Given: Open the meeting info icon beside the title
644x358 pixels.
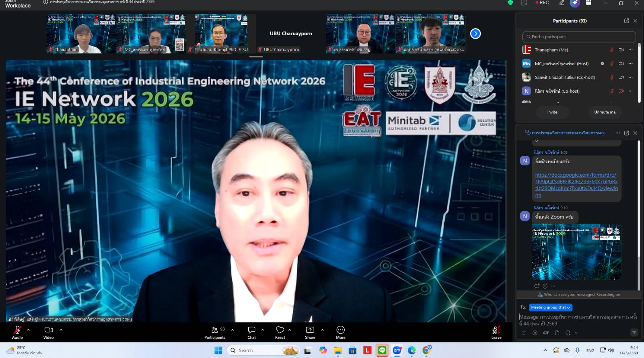Looking at the screenshot, I should point(46,2).
